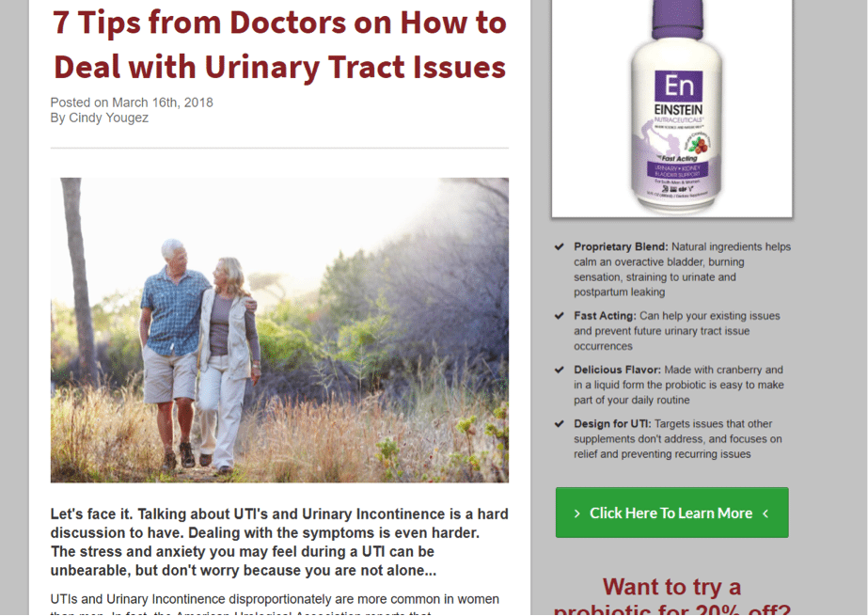Click the Posted on March 16th, 2018 date
Viewport: 868px width, 616px height.
pyautogui.click(x=132, y=103)
